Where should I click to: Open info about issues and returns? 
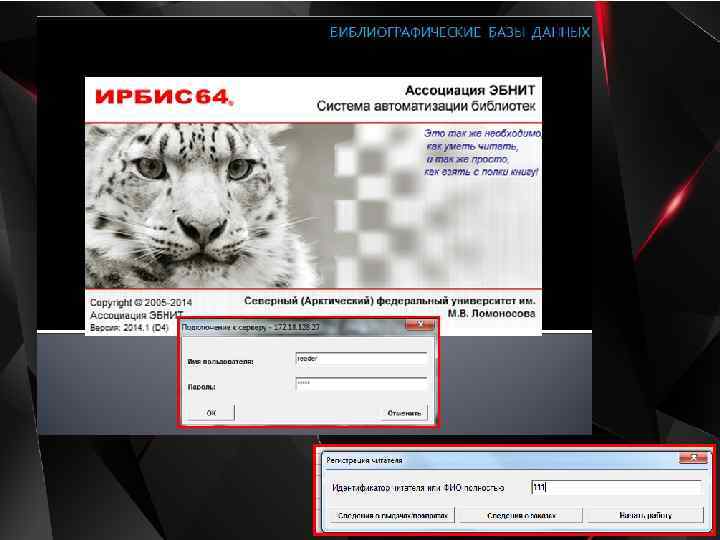coord(392,516)
